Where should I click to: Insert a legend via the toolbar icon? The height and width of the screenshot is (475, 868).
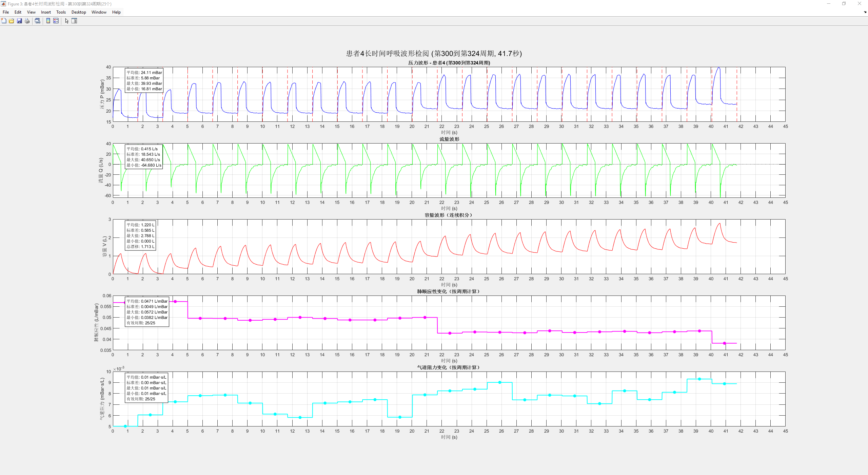pos(56,21)
